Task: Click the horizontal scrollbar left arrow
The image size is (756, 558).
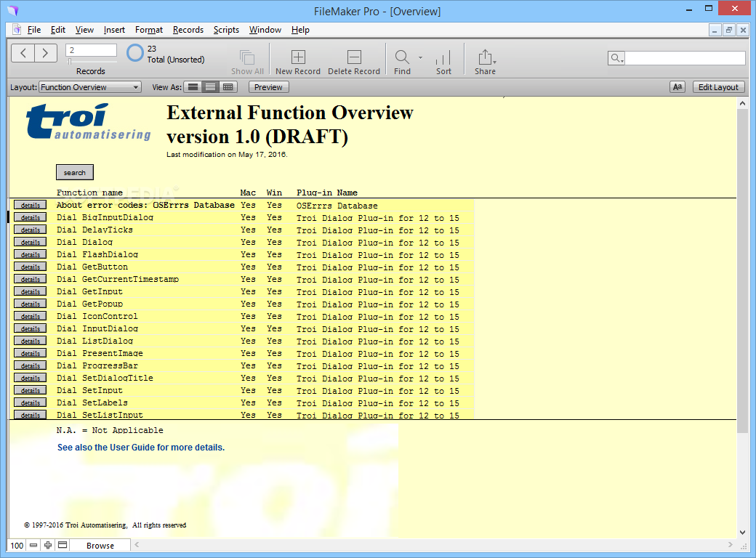Action: click(137, 544)
